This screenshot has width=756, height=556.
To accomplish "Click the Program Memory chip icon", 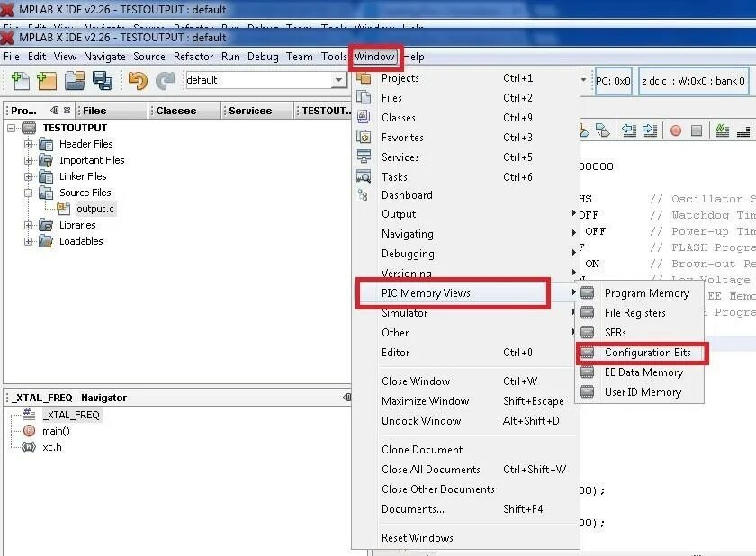I will (587, 293).
